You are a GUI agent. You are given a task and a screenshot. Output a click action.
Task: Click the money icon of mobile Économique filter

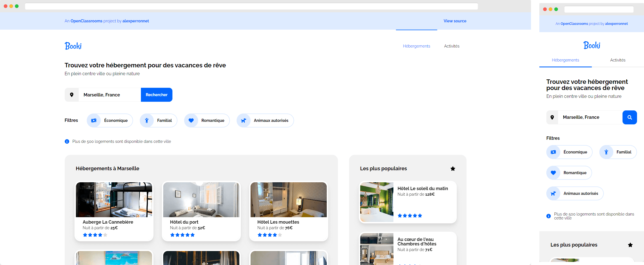553,152
